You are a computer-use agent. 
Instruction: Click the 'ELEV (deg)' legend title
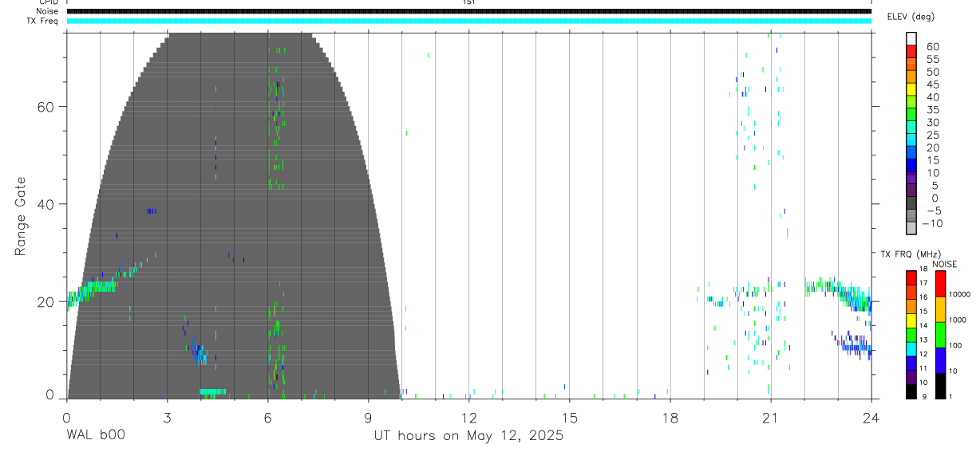click(x=911, y=17)
